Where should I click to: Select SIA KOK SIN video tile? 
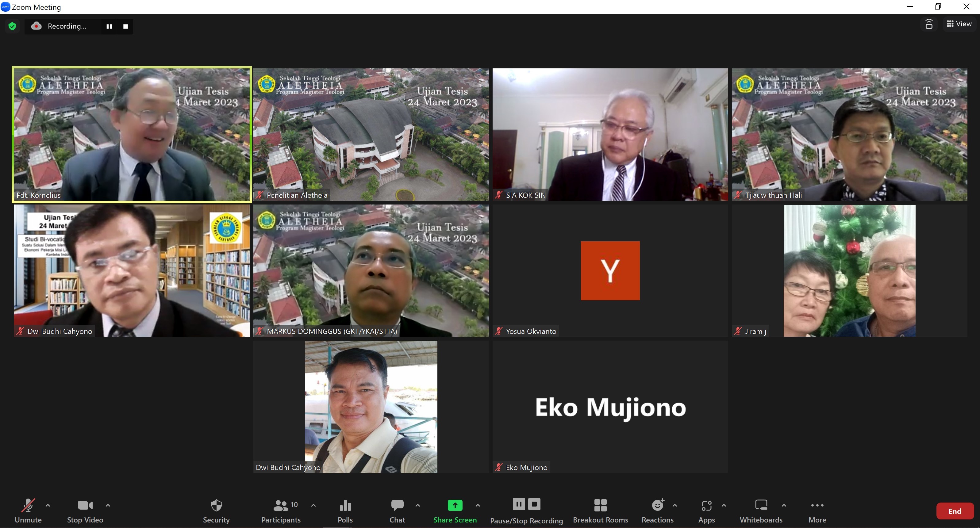[x=610, y=134]
